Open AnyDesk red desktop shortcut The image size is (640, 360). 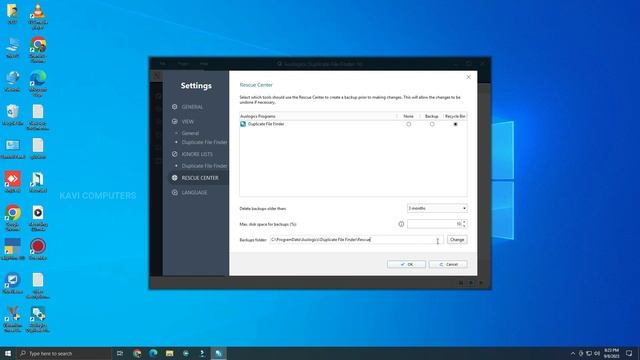pyautogui.click(x=13, y=182)
